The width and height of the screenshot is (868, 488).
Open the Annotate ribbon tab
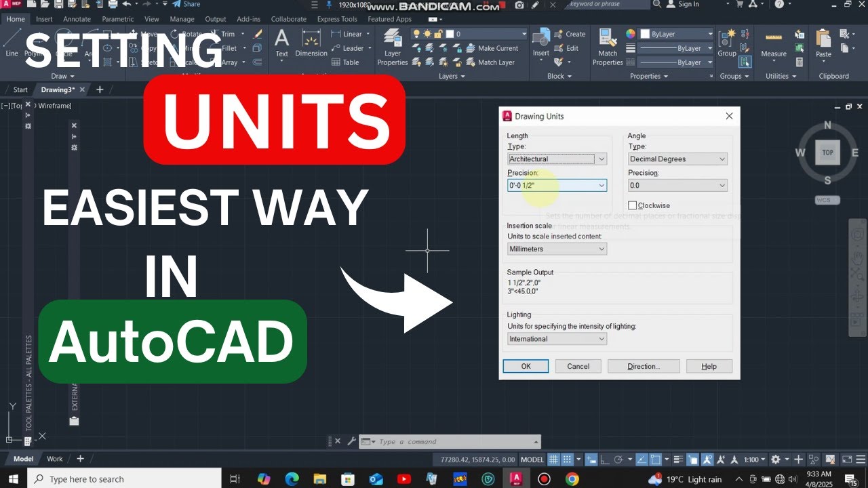[x=77, y=19]
